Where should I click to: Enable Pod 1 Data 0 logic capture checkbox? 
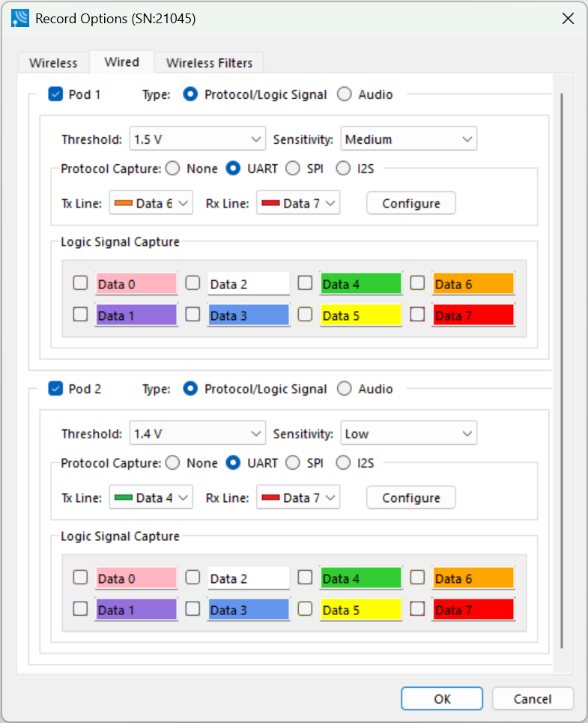80,282
